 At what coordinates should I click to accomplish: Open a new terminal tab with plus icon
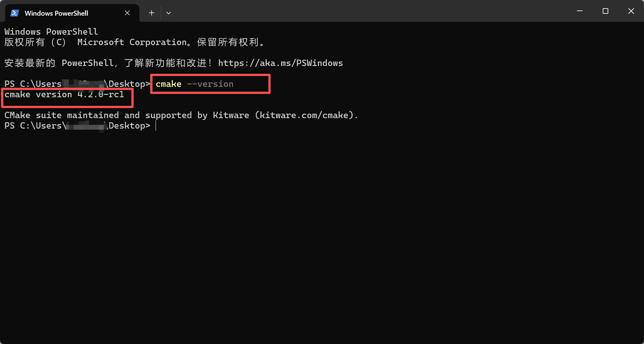tap(151, 12)
